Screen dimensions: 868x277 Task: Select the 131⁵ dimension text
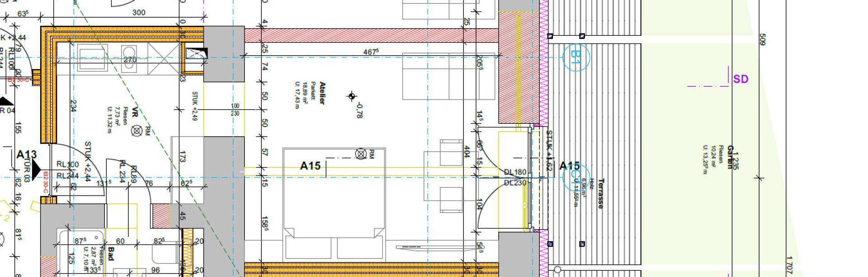pyautogui.click(x=104, y=183)
